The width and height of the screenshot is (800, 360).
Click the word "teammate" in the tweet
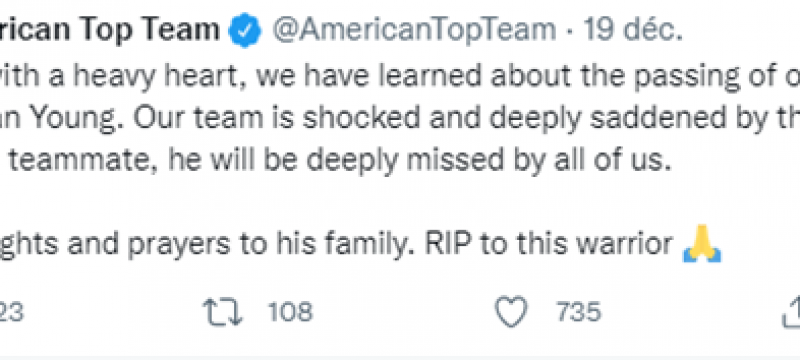click(x=84, y=162)
